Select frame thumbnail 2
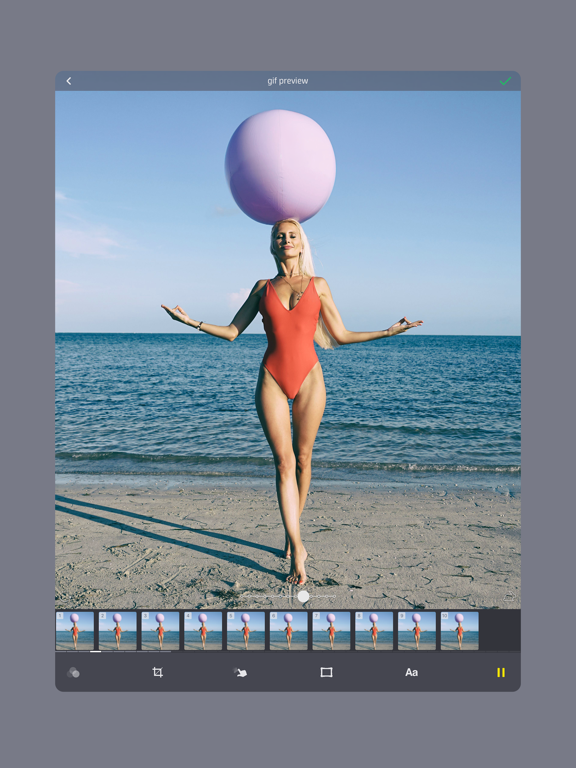The image size is (576, 768). point(118,631)
